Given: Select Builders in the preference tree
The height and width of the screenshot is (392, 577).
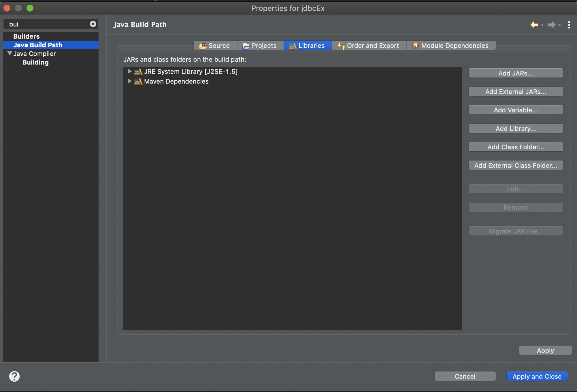Looking at the screenshot, I should tap(26, 36).
